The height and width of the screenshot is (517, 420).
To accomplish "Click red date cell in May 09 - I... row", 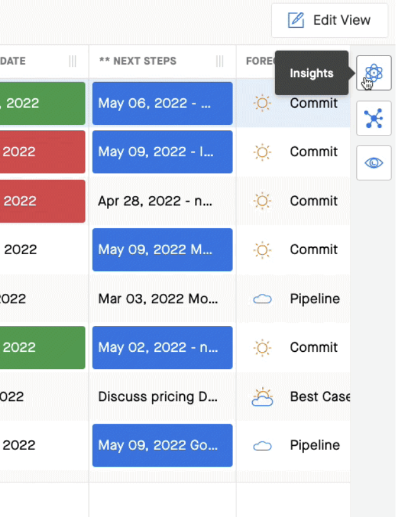I will coord(42,152).
